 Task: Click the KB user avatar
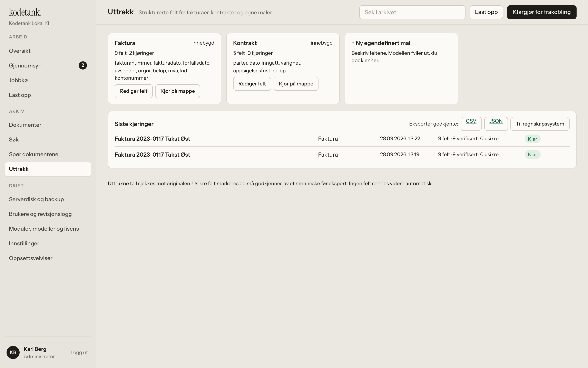tap(13, 352)
